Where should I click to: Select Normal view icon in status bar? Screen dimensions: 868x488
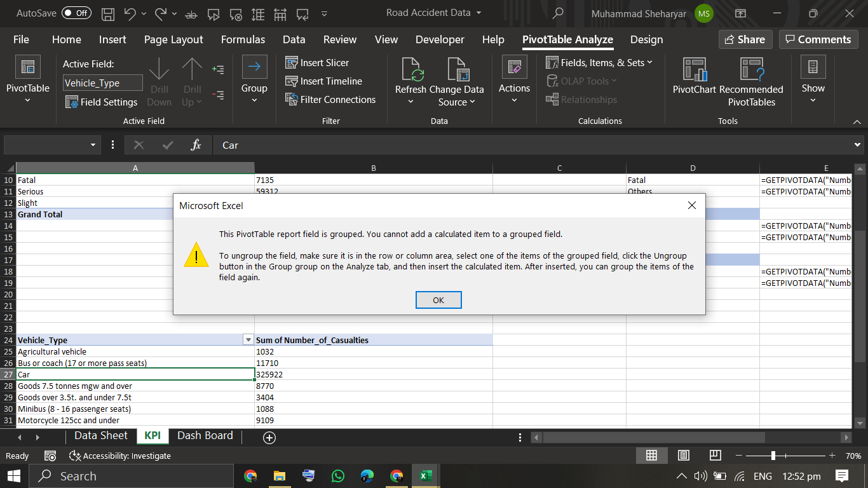(x=651, y=456)
